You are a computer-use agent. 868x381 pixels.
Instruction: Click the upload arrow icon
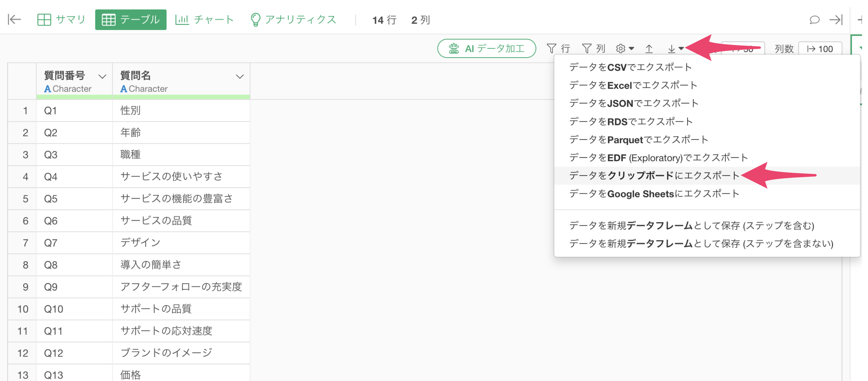pos(649,48)
